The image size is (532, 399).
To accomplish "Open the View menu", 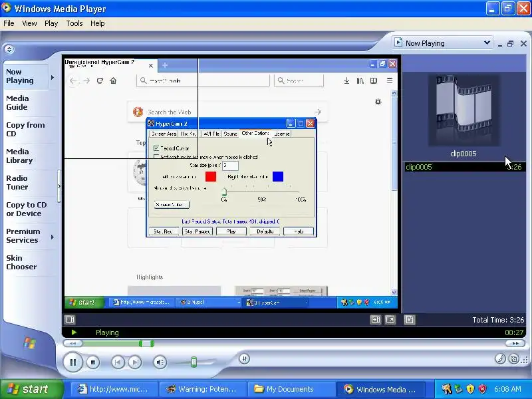I will point(29,23).
